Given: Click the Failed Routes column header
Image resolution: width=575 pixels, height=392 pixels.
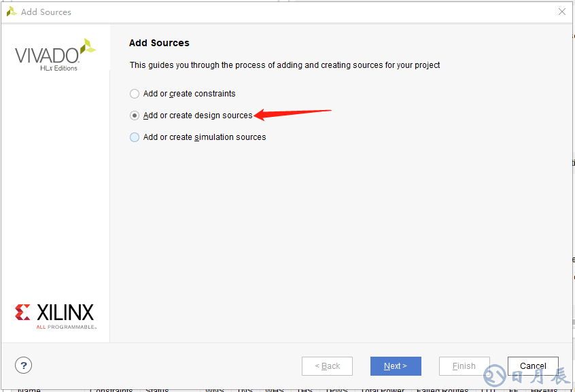Looking at the screenshot, I should click(442, 390).
